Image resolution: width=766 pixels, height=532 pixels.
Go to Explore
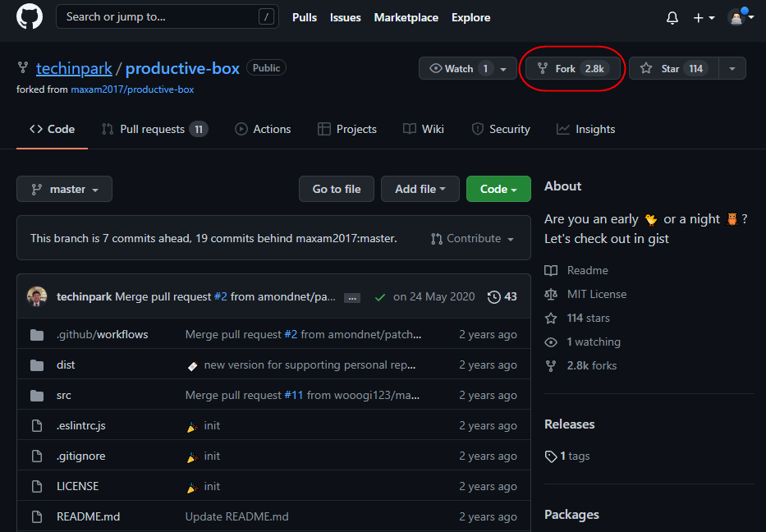[470, 17]
